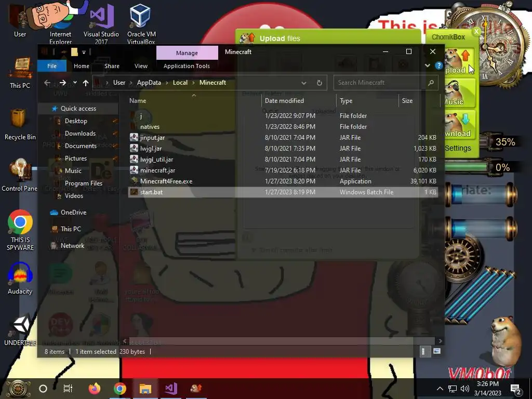This screenshot has width=532, height=399.
Task: Select OneDrive in navigation pane
Action: coord(73,212)
